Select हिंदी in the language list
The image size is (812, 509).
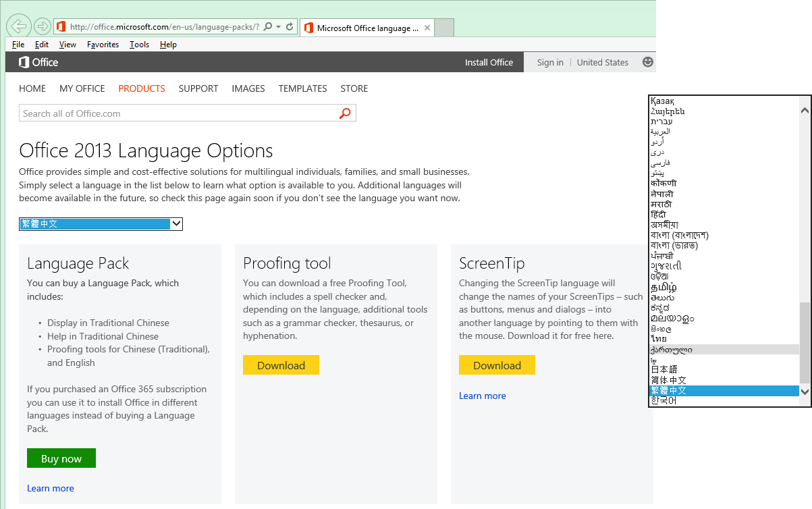(724, 215)
